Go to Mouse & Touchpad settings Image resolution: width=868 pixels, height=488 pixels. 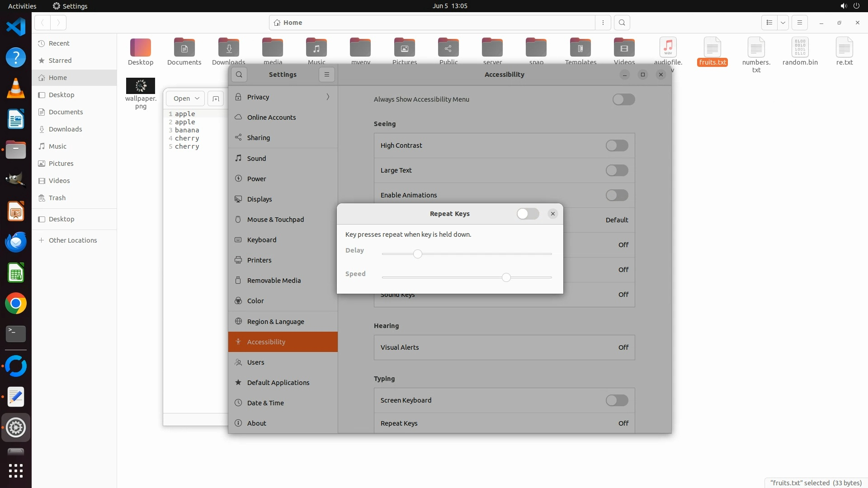(x=275, y=220)
